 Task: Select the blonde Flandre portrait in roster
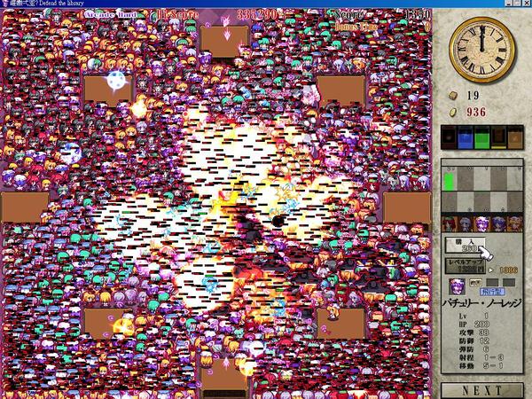click(514, 224)
